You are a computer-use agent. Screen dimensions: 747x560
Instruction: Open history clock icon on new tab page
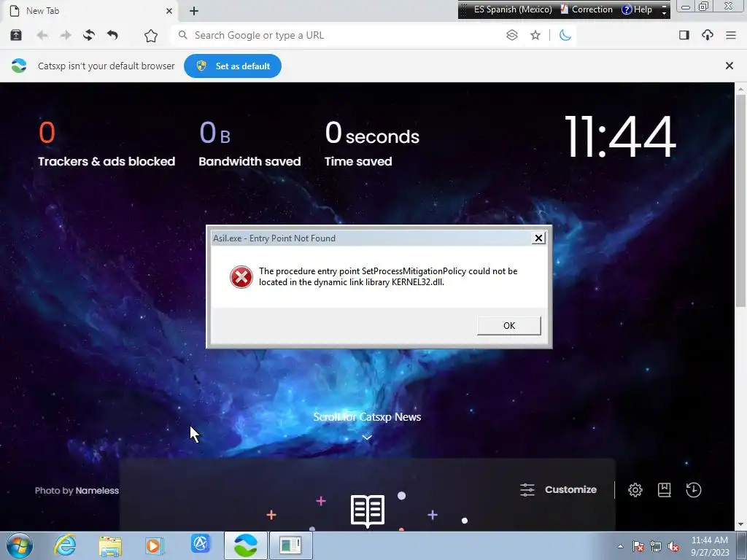tap(693, 489)
